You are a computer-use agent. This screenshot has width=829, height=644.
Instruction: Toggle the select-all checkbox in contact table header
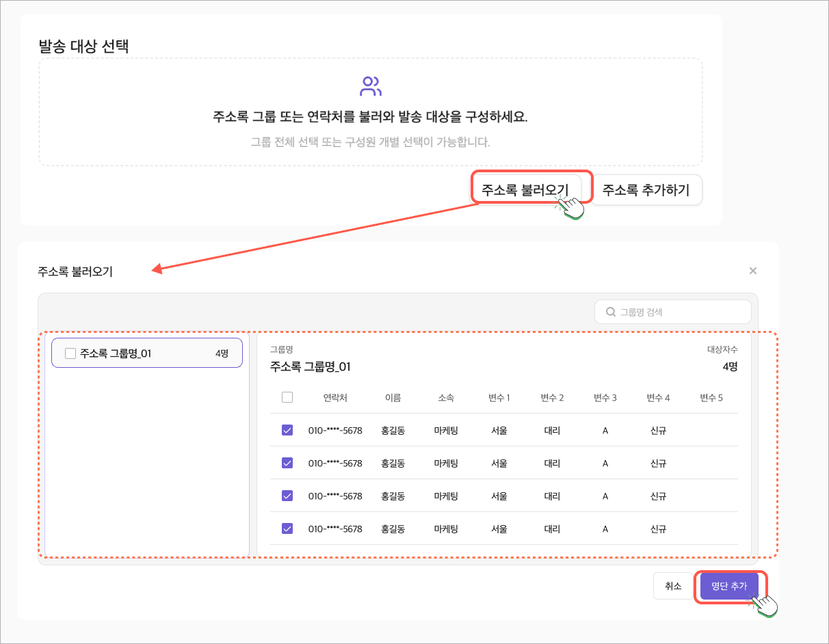pyautogui.click(x=287, y=397)
